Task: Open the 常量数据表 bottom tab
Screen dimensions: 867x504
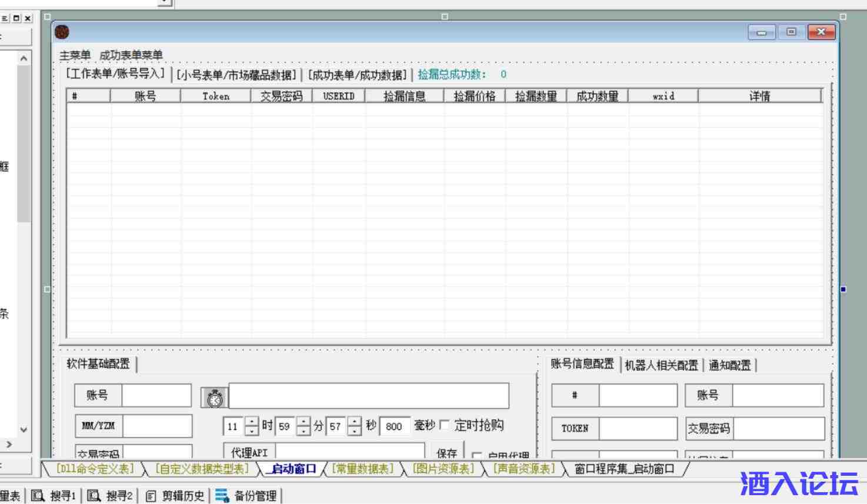Action: pyautogui.click(x=362, y=469)
